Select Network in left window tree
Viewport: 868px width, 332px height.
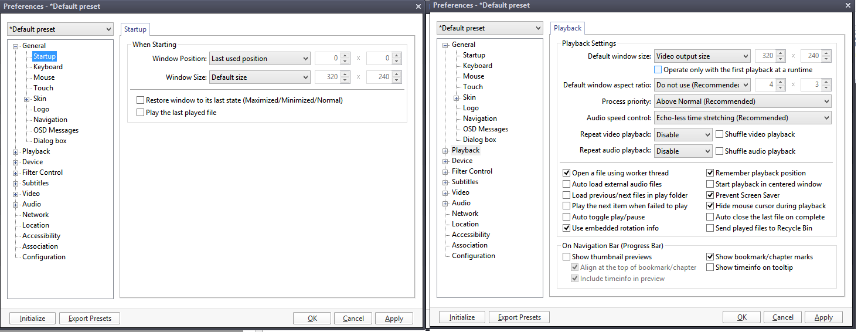coord(36,215)
